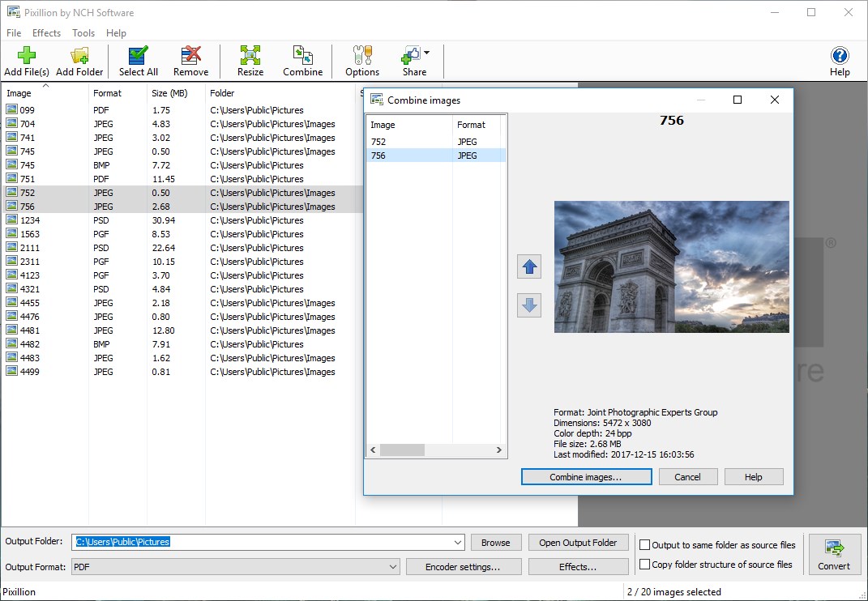Move image 756 up with blue arrow
868x601 pixels.
tap(528, 266)
